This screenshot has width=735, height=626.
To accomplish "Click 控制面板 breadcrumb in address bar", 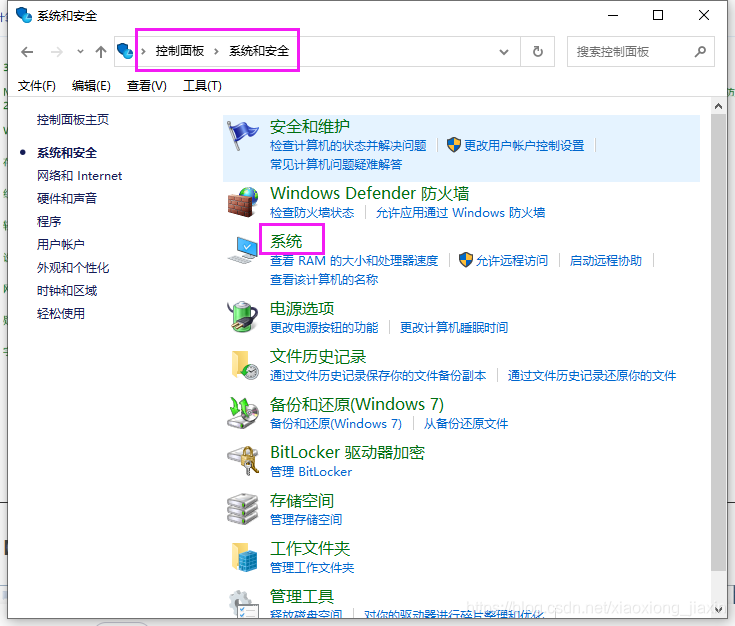I will [180, 51].
